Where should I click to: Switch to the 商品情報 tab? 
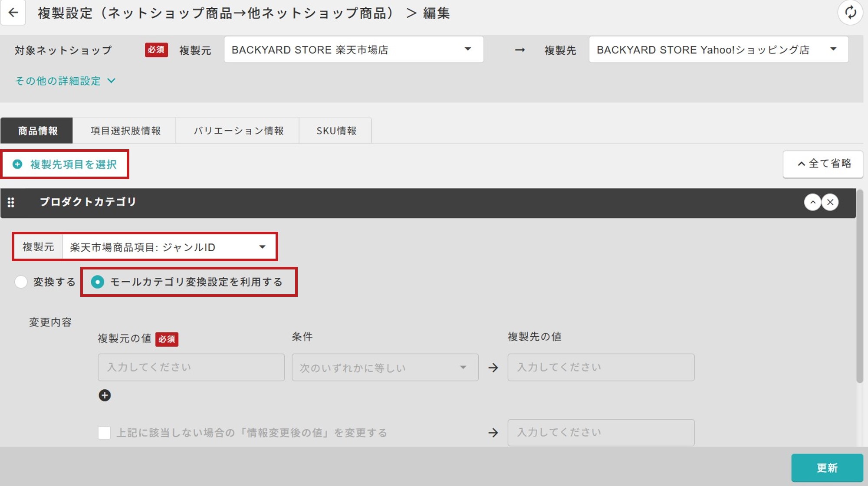37,131
